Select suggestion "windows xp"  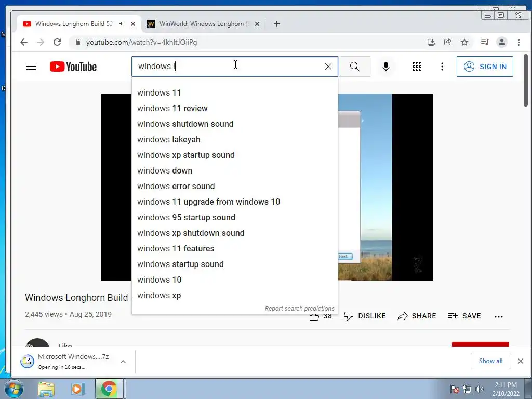234,296
